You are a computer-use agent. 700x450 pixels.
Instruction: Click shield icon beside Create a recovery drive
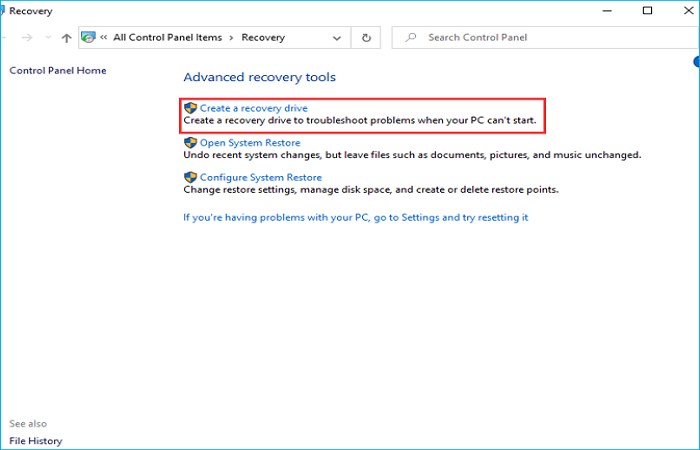click(191, 108)
